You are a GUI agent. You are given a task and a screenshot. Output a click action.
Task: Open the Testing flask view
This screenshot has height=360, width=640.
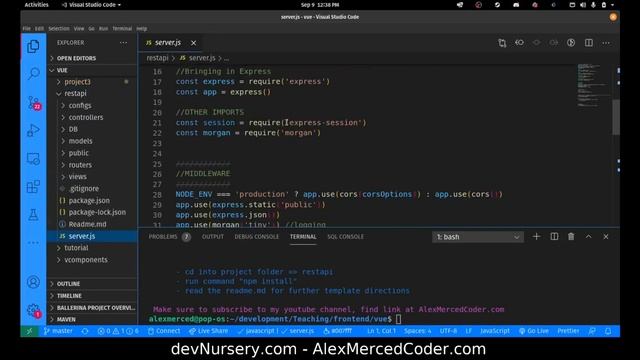[x=33, y=215]
